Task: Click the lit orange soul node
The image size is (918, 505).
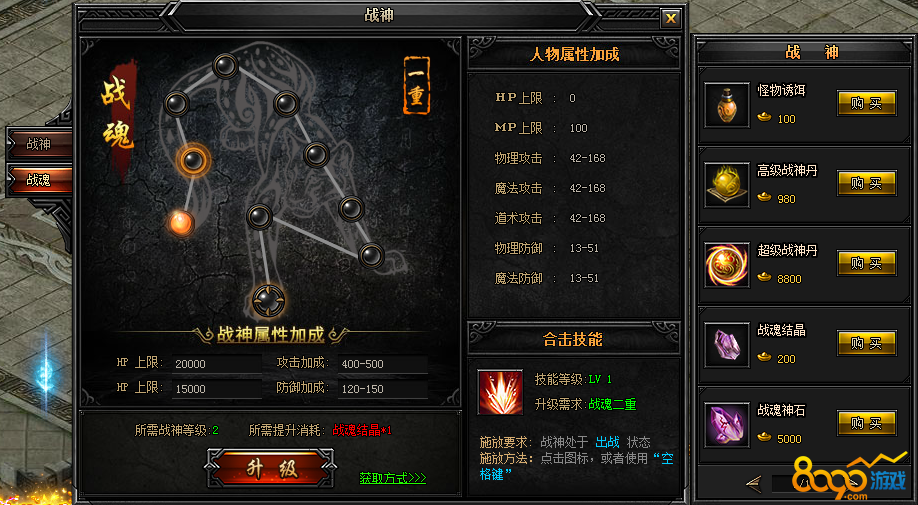Action: (181, 223)
